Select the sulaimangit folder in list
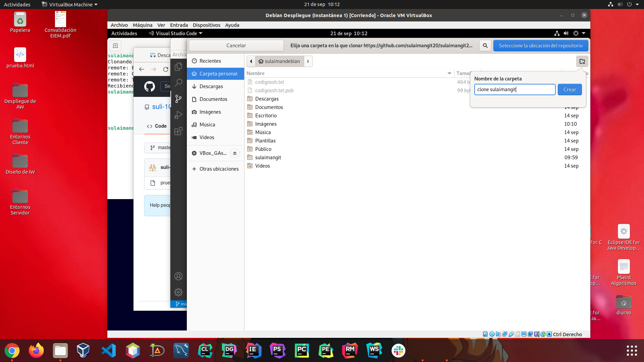Viewport: 644px width, 362px height. (268, 158)
